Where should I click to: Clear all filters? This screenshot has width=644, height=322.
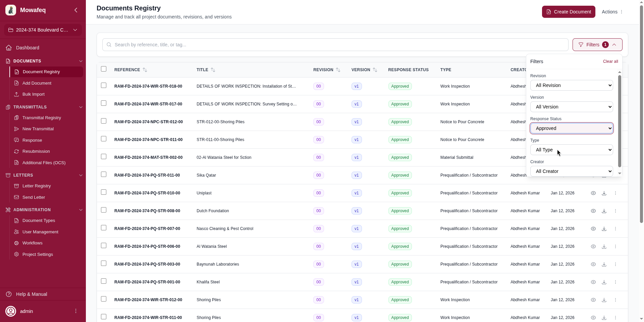tap(610, 61)
